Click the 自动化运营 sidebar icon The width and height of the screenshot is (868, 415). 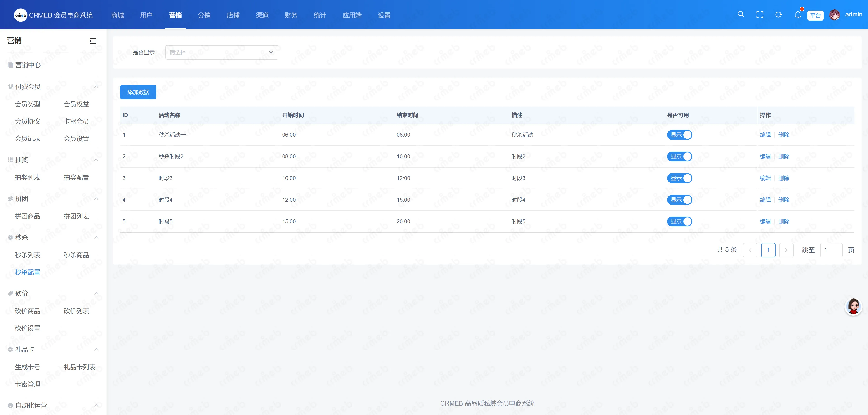[x=10, y=406]
